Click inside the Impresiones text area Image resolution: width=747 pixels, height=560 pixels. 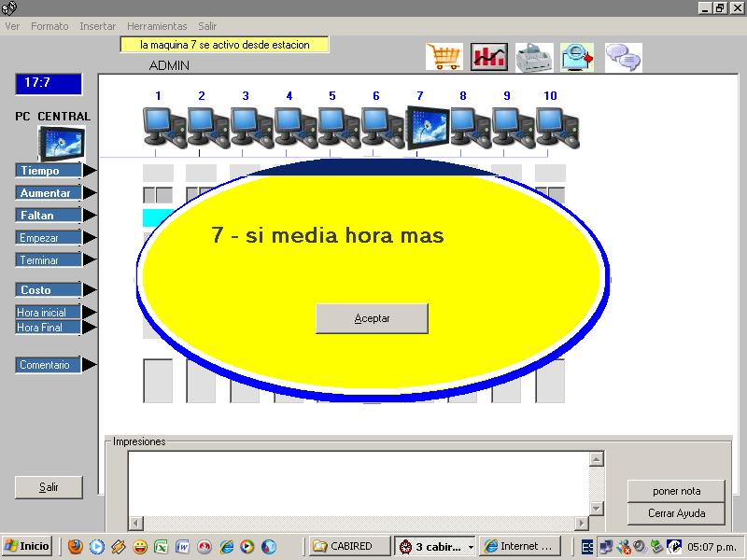pyautogui.click(x=359, y=483)
